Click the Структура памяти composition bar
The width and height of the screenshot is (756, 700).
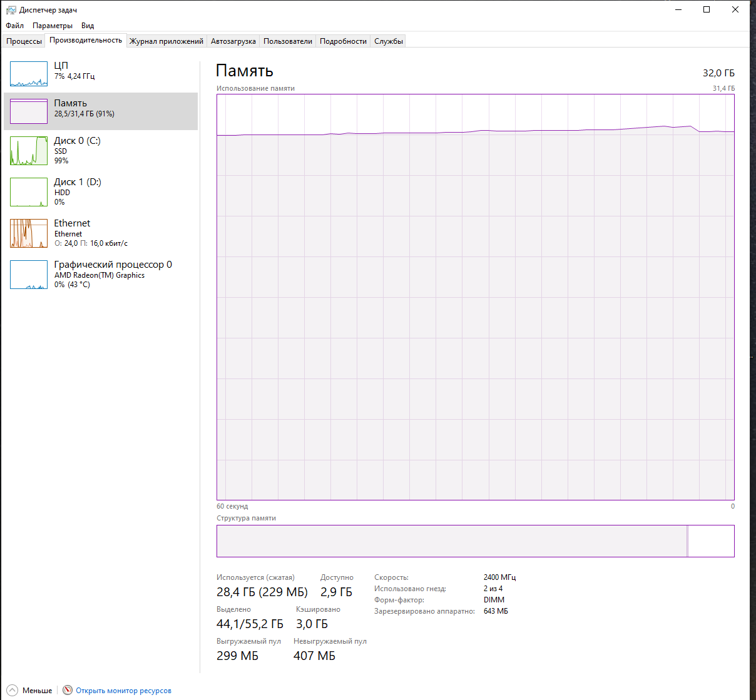tap(451, 541)
